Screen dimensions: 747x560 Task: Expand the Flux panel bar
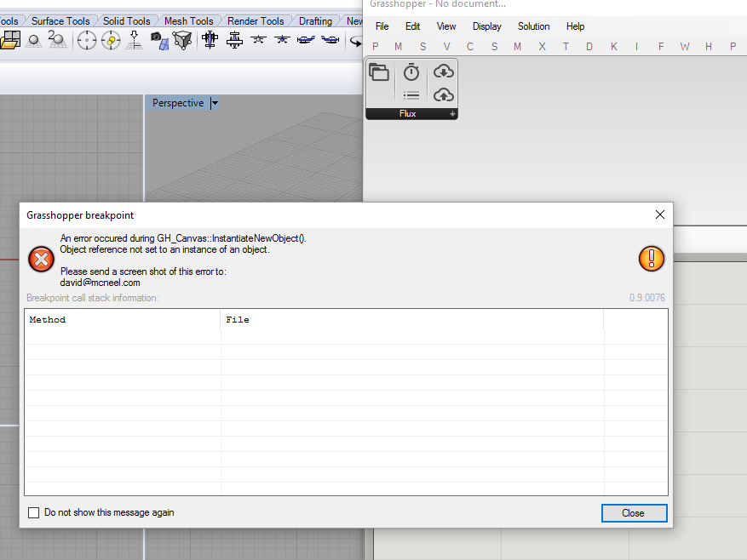coord(452,114)
